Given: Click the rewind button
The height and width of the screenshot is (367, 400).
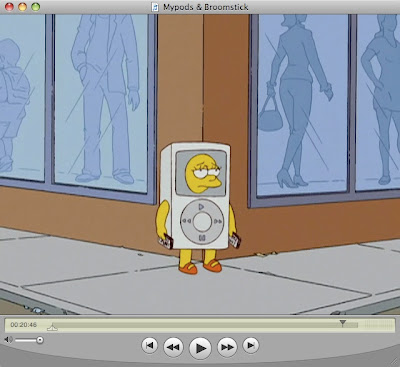Looking at the screenshot, I should pos(173,347).
